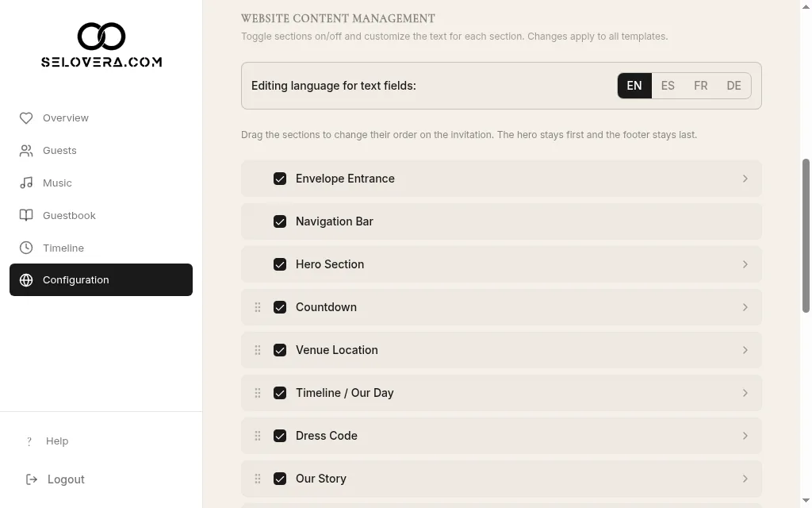Uncheck the Dress Code checkbox

click(x=280, y=436)
